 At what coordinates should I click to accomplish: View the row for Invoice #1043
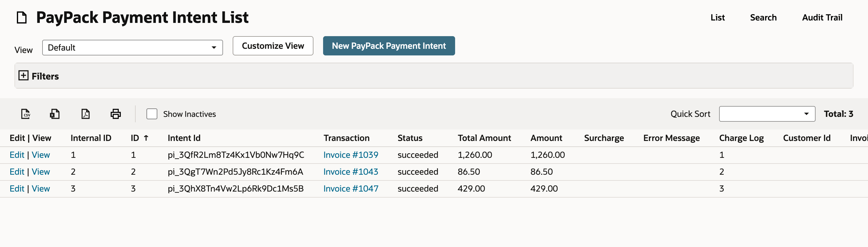point(41,172)
